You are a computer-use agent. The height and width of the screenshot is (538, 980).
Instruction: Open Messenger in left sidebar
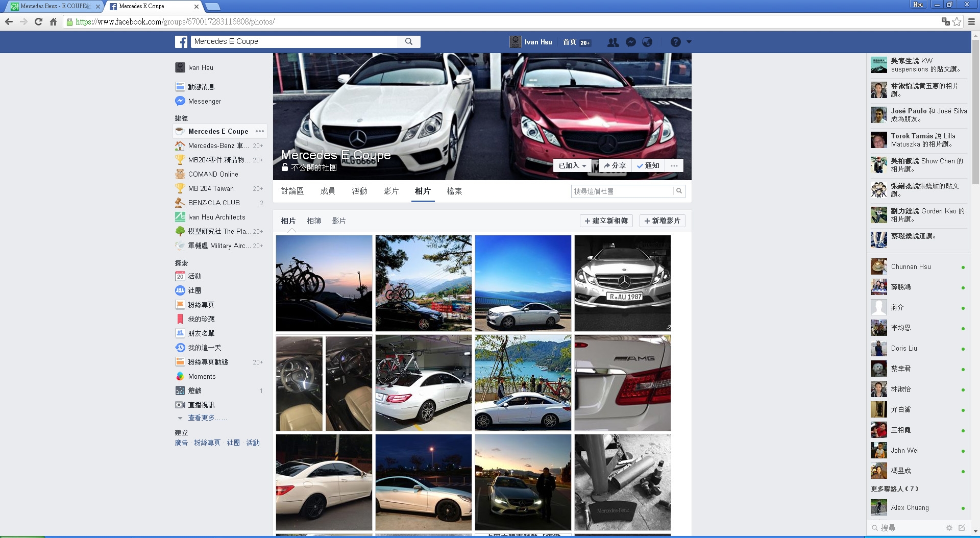(204, 101)
